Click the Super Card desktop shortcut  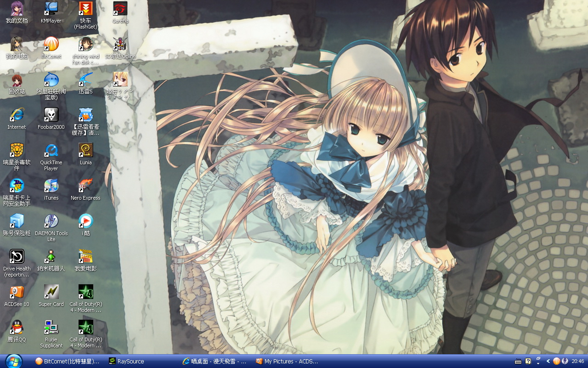click(x=51, y=296)
